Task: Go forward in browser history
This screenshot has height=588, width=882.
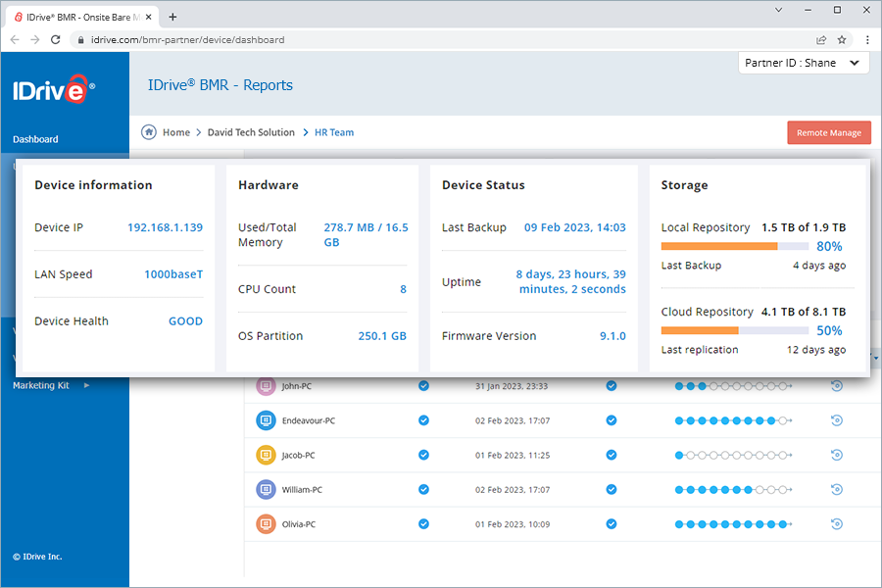Action: tap(35, 40)
